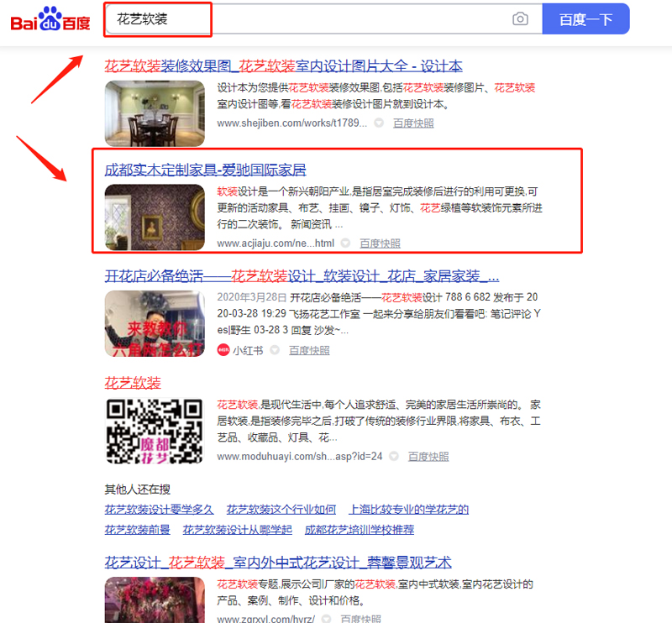Open dropdown icon beside acjiaju.com URL
This screenshot has height=623, width=672.
[x=345, y=243]
